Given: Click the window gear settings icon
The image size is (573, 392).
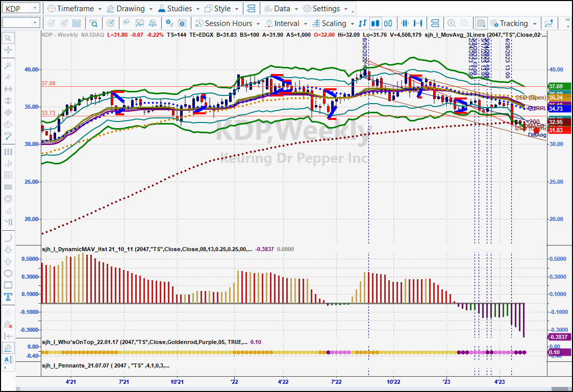Looking at the screenshot, I should click(x=182, y=23).
